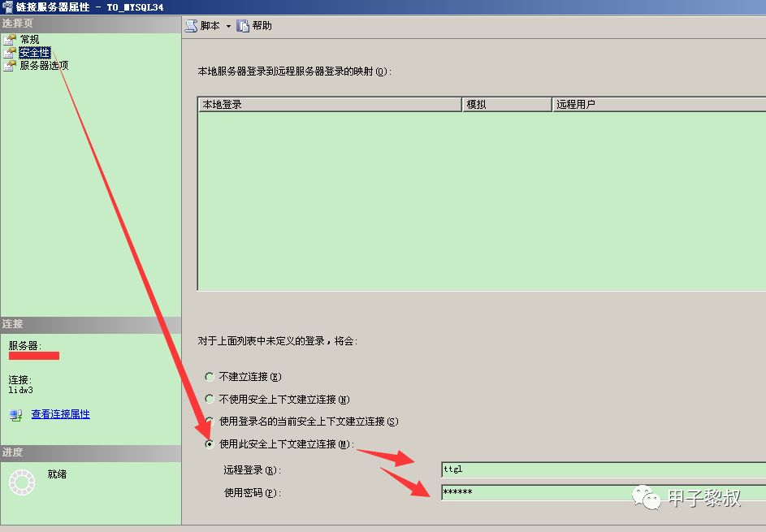
Task: Click the window title bar icon
Action: pyautogui.click(x=6, y=6)
